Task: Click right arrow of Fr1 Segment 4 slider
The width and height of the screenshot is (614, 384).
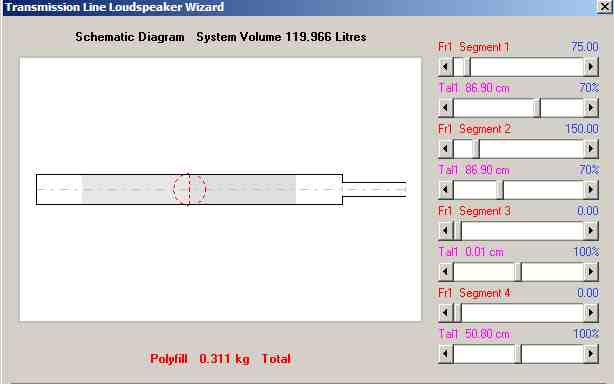Action: 591,313
